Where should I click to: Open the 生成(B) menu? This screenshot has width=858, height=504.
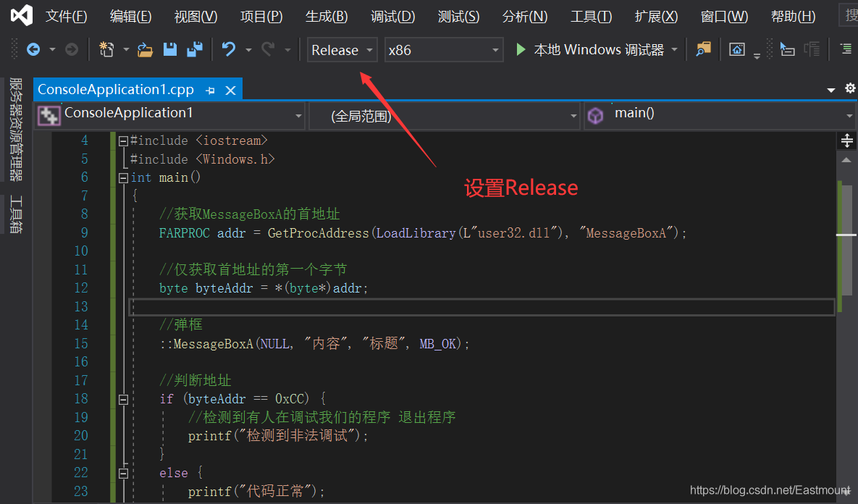tap(326, 17)
